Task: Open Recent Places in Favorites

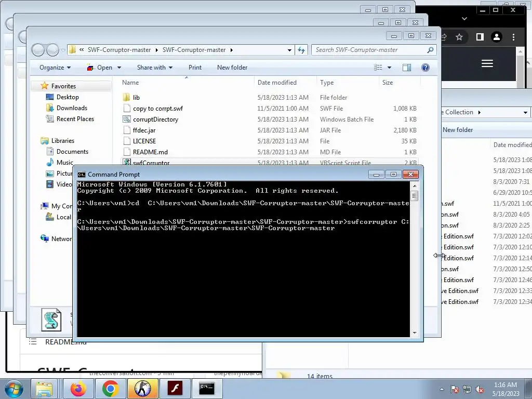Action: pyautogui.click(x=75, y=119)
